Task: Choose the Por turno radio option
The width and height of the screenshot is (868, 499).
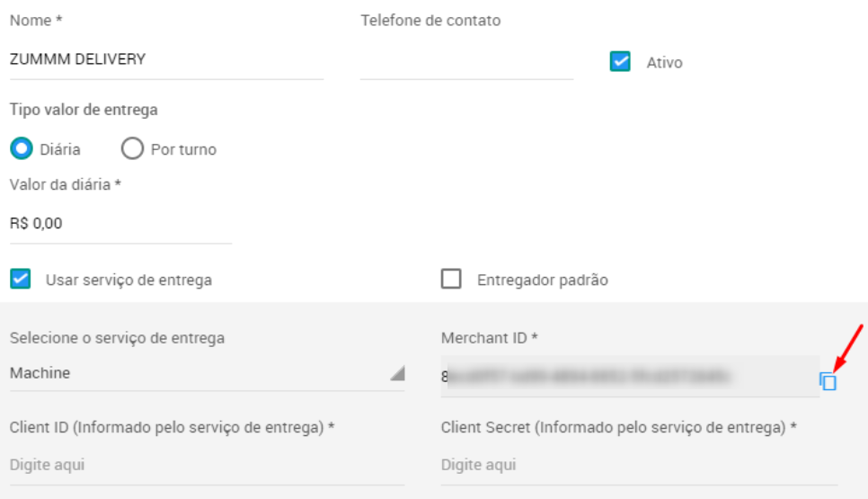Action: pyautogui.click(x=132, y=148)
